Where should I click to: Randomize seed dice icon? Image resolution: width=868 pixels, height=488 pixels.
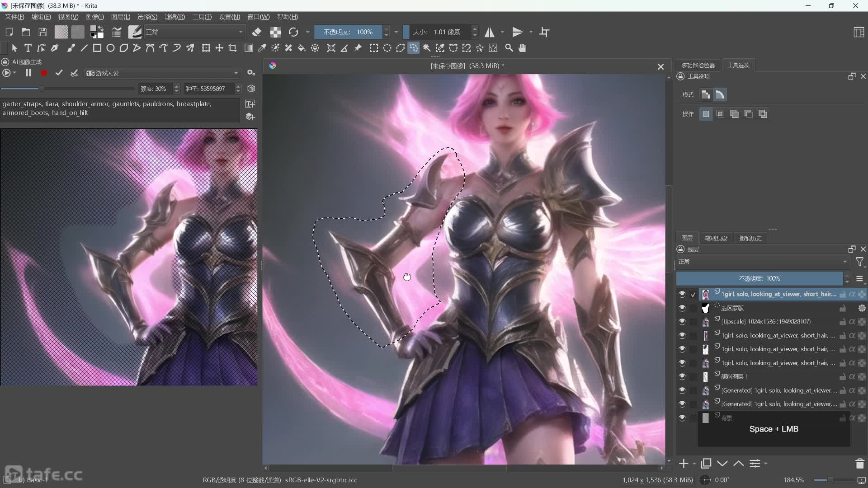point(251,89)
